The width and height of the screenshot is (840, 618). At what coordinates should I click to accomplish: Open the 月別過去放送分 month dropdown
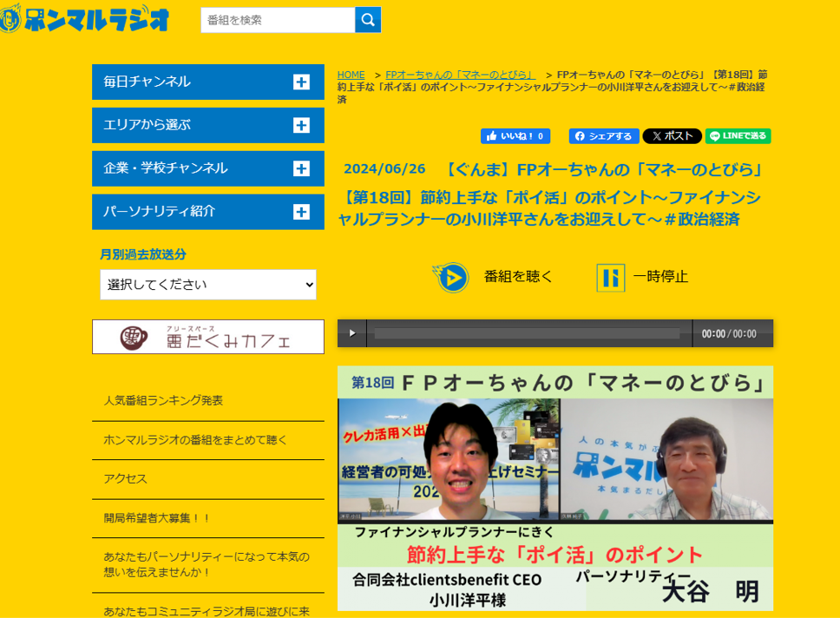point(208,285)
